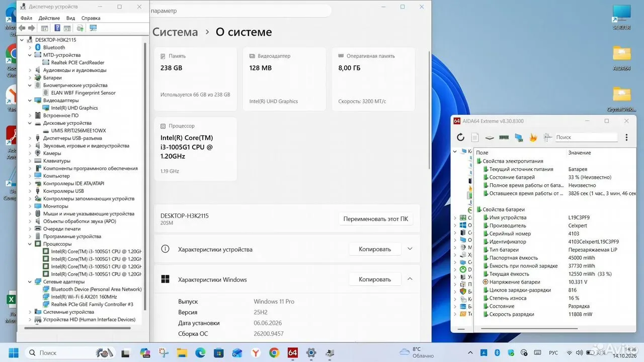The image size is (644, 362).
Task: Click the scan for hardware changes monitor icon
Action: click(93, 28)
